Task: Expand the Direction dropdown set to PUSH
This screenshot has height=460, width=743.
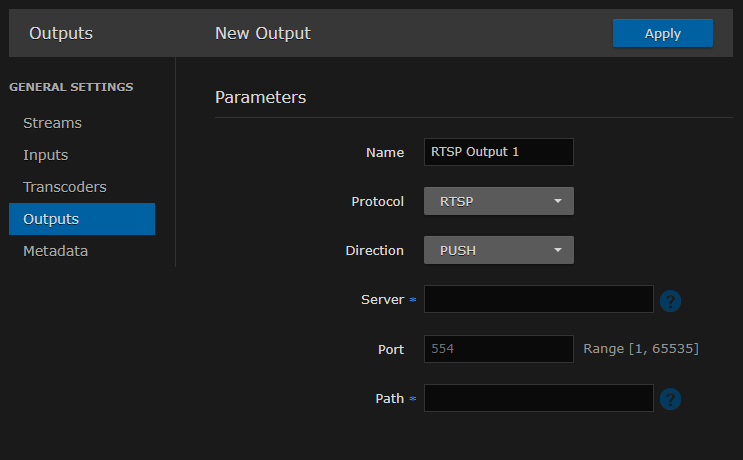Action: 499,250
